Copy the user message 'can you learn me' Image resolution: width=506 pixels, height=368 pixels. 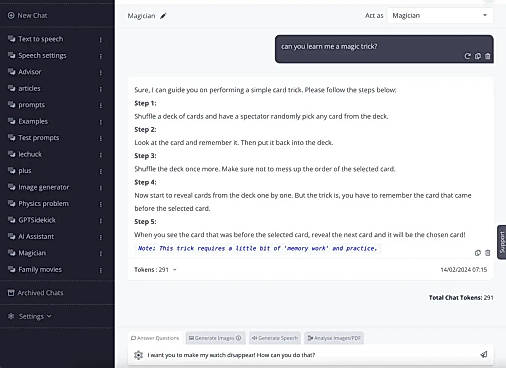[478, 56]
